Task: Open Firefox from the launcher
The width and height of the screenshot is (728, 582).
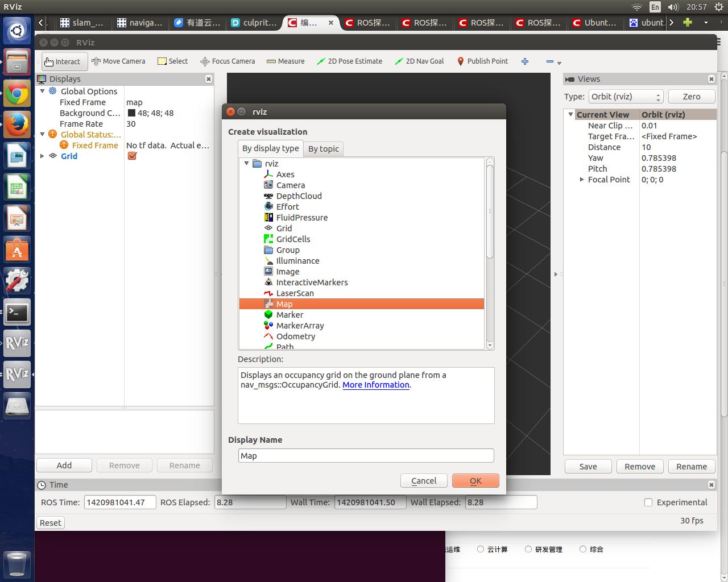Action: click(x=17, y=124)
